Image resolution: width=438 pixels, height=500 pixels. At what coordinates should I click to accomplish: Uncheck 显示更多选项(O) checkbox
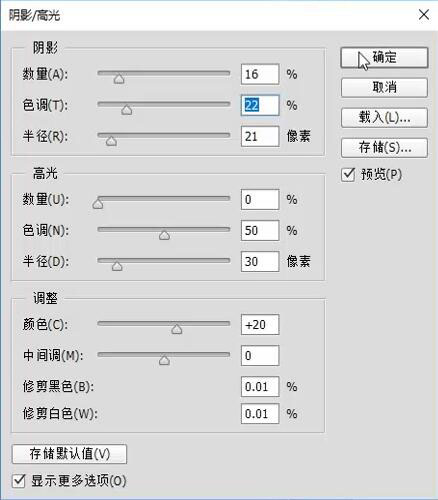(x=19, y=481)
